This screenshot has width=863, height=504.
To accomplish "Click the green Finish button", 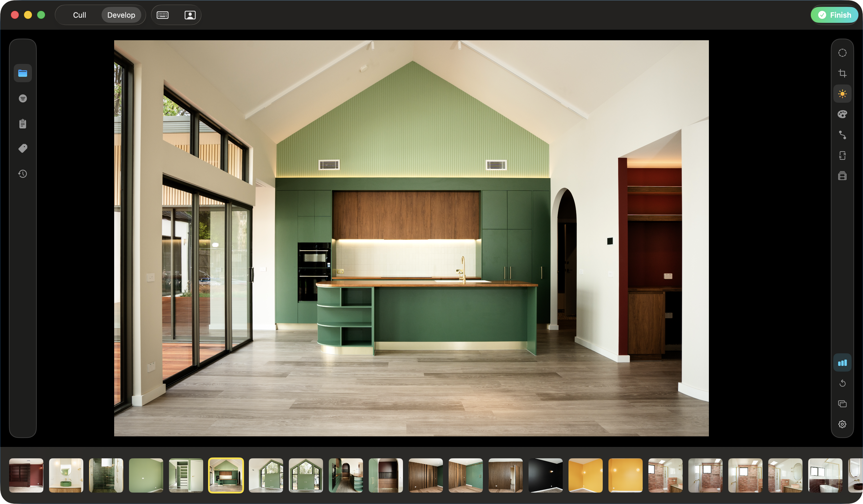I will [x=834, y=15].
